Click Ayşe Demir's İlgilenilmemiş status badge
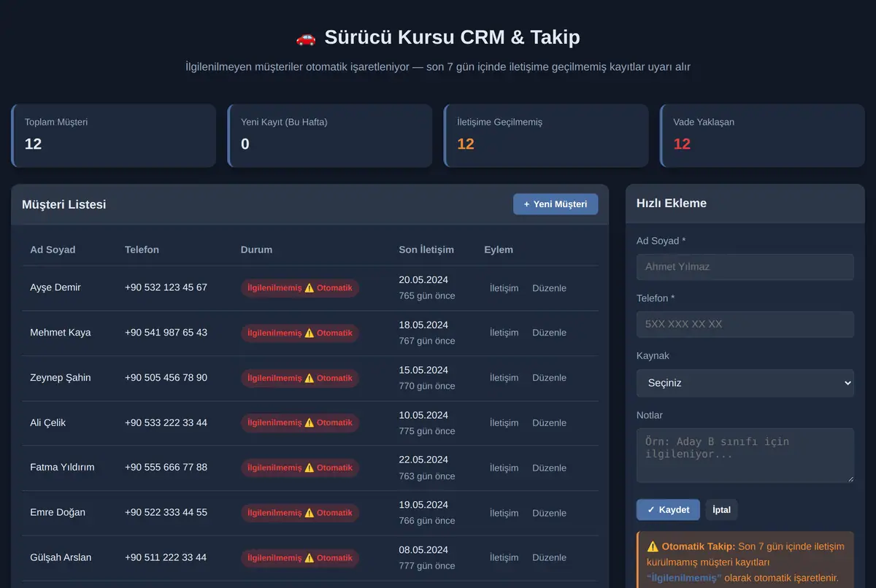The height and width of the screenshot is (588, 876). [x=300, y=288]
